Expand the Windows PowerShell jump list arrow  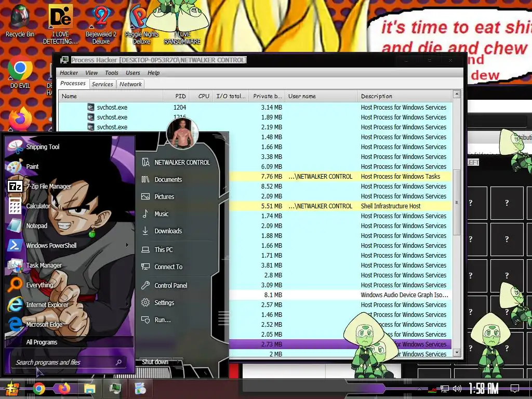click(127, 245)
